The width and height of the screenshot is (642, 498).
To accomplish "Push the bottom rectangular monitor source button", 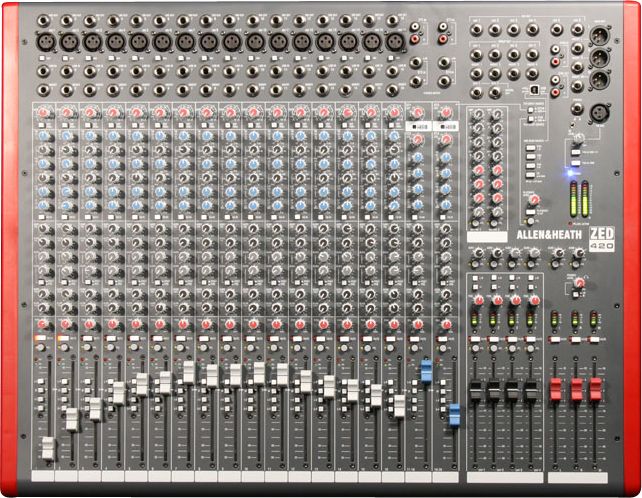I will 531,175.
